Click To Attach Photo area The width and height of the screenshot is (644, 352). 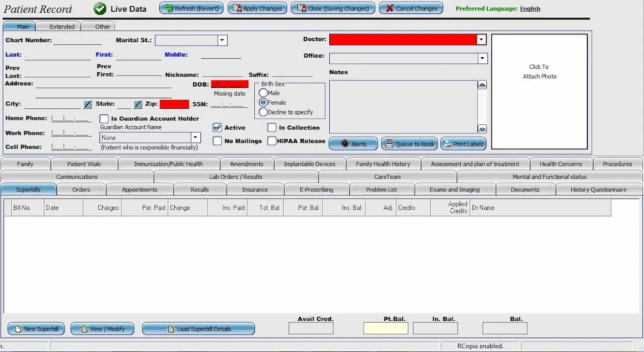[x=539, y=72]
